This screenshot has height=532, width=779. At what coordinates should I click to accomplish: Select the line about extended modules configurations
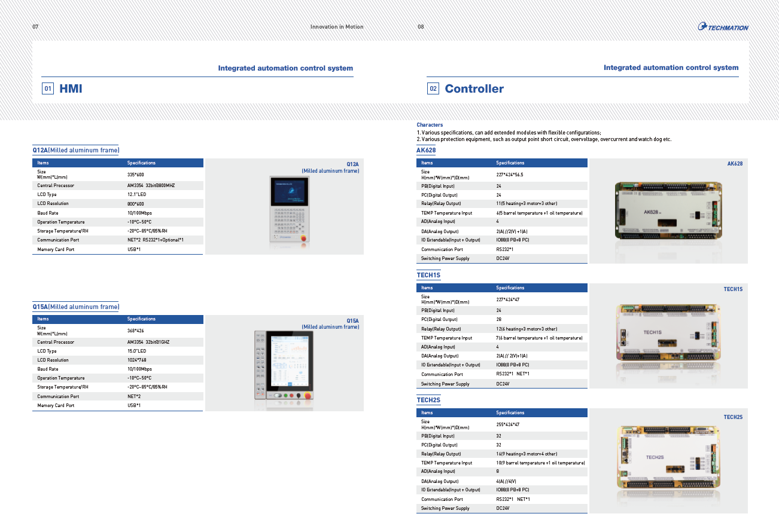pos(509,133)
